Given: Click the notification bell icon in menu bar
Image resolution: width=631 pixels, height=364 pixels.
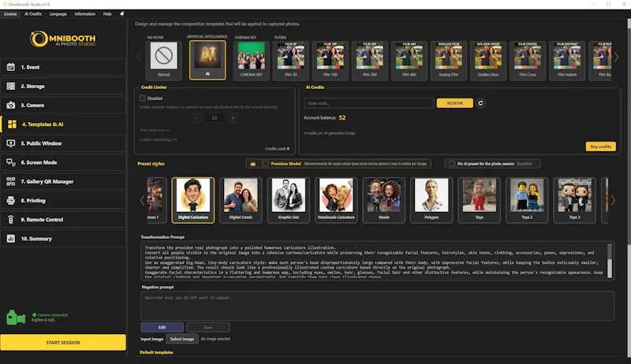Looking at the screenshot, I should pos(122,13).
